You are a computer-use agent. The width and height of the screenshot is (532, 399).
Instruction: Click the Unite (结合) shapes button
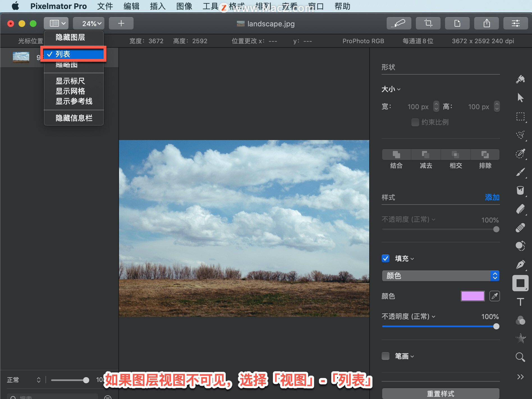tap(396, 155)
